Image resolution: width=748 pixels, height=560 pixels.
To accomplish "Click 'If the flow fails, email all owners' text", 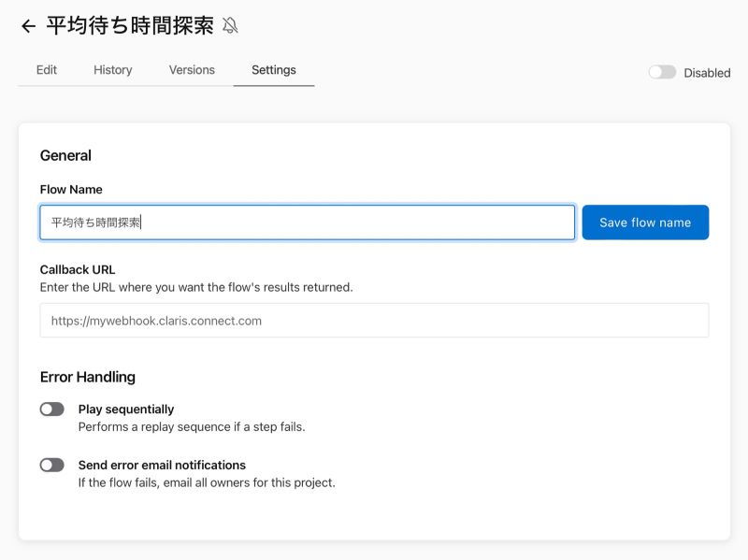I will pyautogui.click(x=207, y=482).
